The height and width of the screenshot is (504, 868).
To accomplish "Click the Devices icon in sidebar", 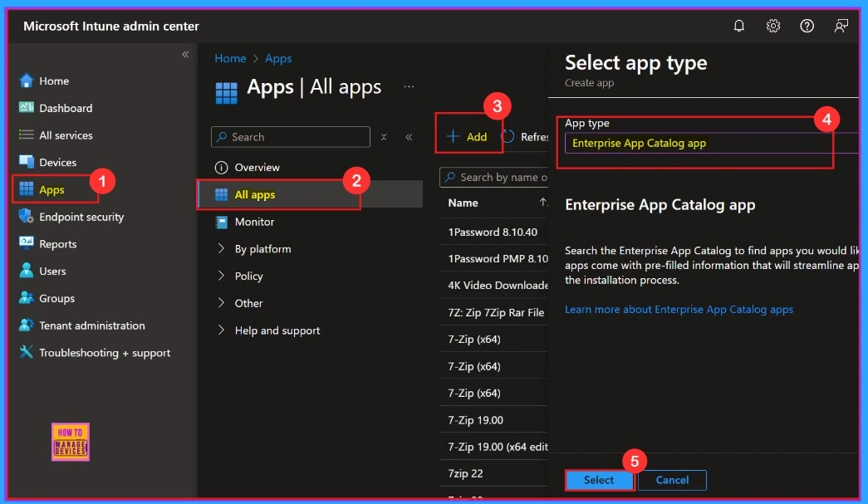I will (x=26, y=162).
